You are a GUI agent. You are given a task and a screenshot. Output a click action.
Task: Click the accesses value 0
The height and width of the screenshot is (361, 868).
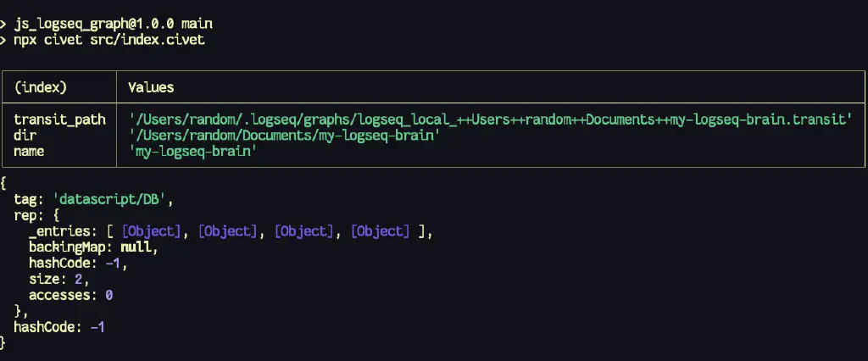pos(108,295)
